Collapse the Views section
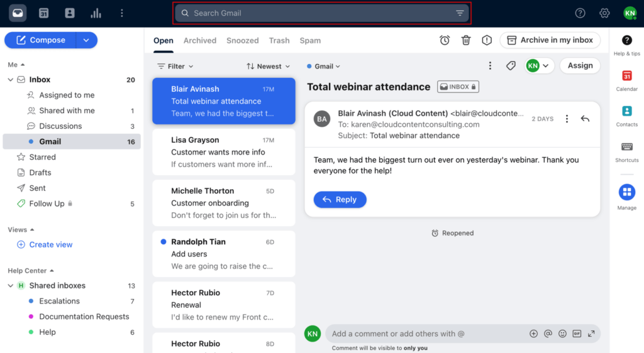Image resolution: width=644 pixels, height=353 pixels. click(x=21, y=230)
